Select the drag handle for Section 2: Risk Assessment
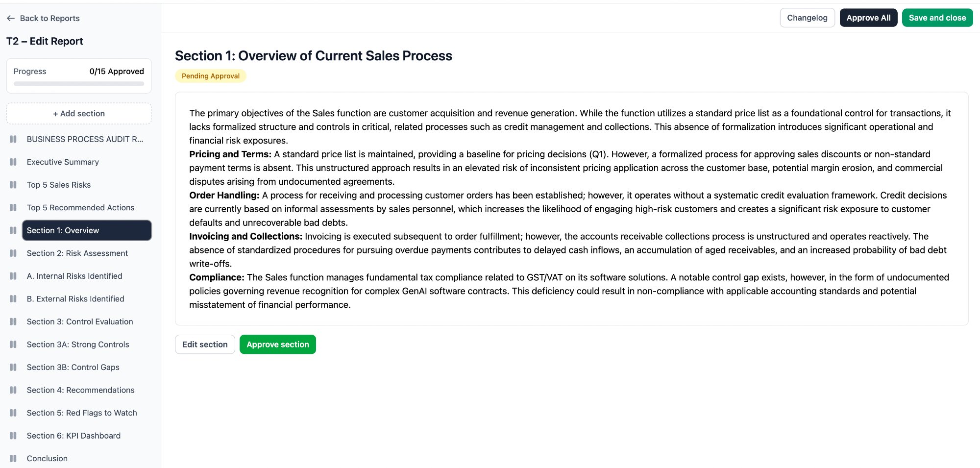The image size is (980, 468). pyautogui.click(x=13, y=253)
